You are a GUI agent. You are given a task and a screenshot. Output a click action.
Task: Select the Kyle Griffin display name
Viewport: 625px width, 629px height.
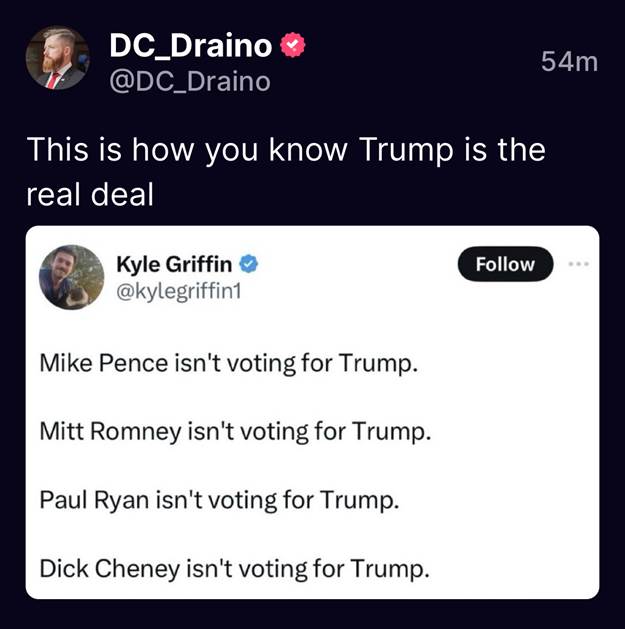point(174,264)
